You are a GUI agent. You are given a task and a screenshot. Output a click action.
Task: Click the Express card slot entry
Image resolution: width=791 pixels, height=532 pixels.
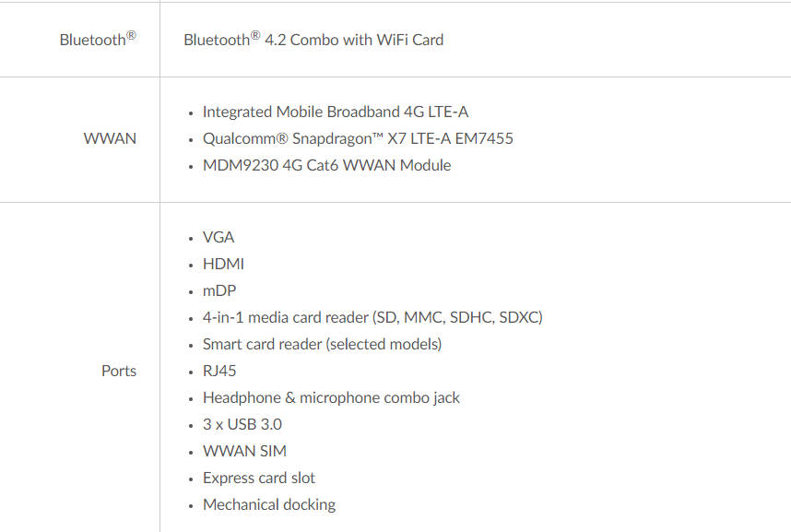(259, 478)
